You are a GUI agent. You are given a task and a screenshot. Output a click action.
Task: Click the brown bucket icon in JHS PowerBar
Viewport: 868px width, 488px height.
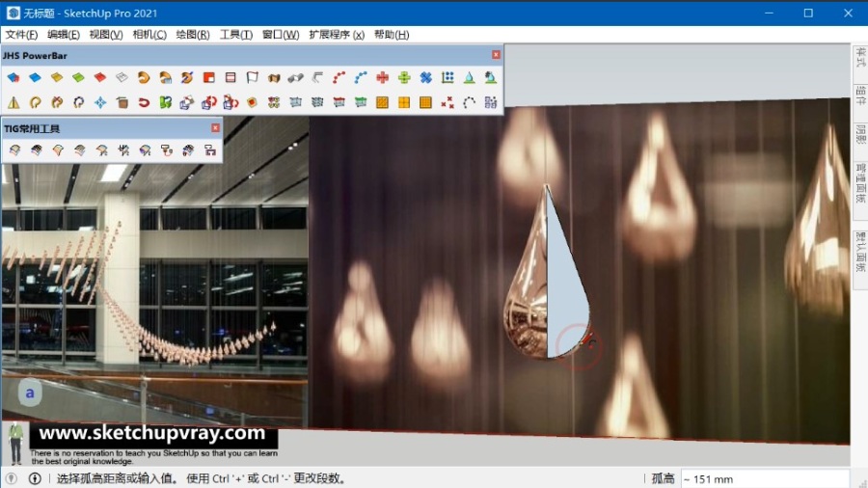pyautogui.click(x=122, y=102)
